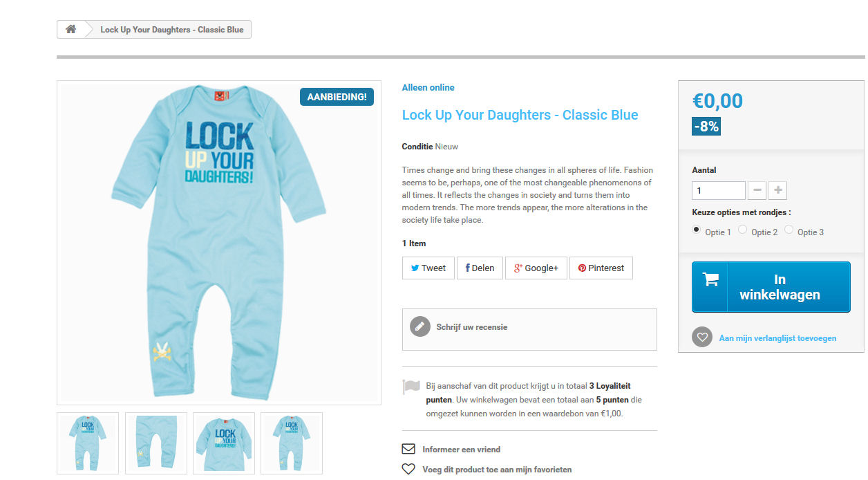Choose the Optie 2 radio option
The width and height of the screenshot is (868, 480).
pos(743,230)
